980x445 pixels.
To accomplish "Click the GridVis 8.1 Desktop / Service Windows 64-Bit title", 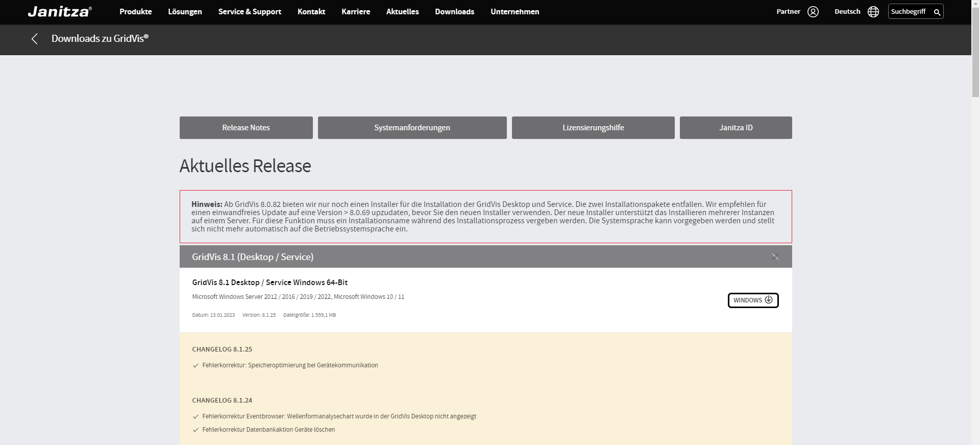I will tap(269, 283).
